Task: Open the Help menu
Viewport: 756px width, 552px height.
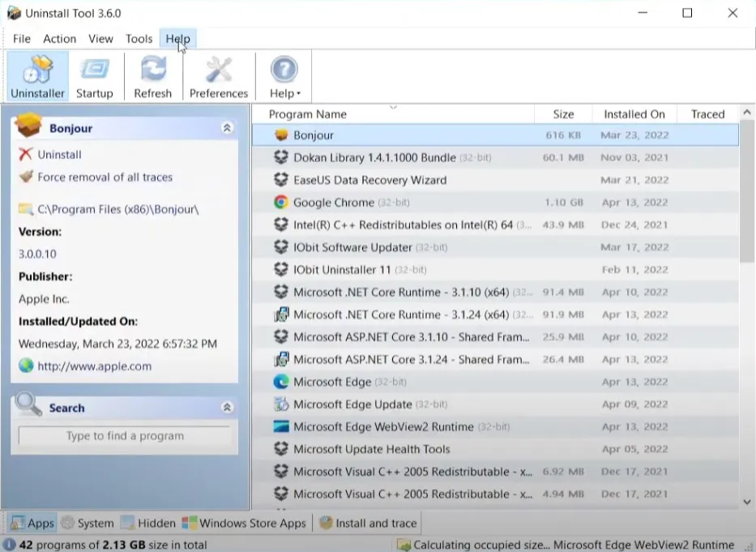Action: [178, 39]
